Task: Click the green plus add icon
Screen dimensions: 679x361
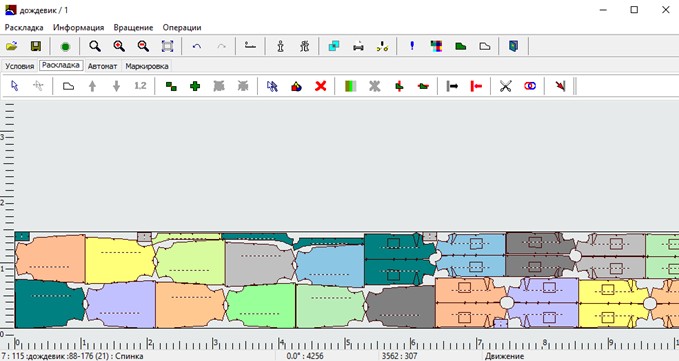Action: (195, 86)
